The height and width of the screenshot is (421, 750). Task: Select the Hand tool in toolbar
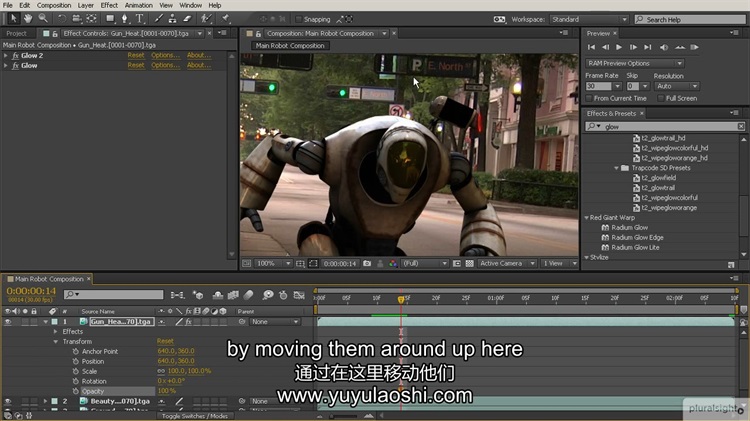[28, 18]
